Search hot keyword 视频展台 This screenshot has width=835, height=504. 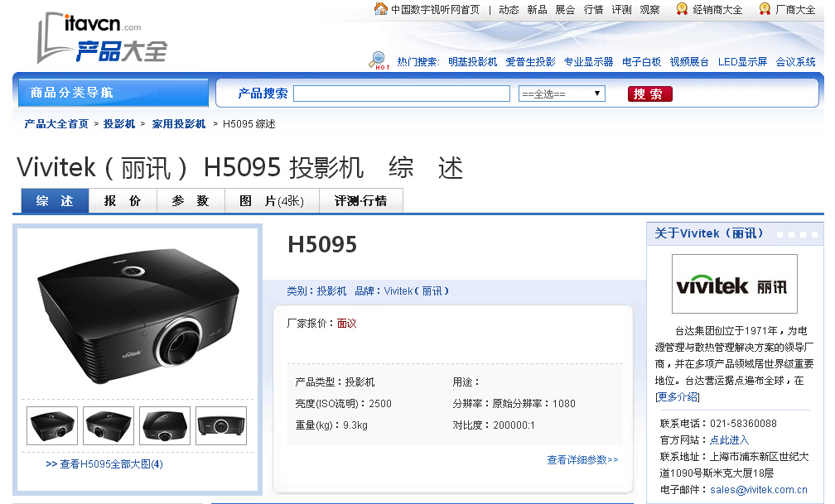(689, 62)
